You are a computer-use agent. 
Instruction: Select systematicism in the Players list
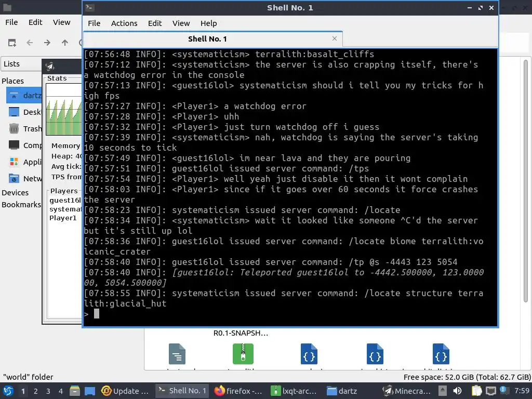(65, 209)
